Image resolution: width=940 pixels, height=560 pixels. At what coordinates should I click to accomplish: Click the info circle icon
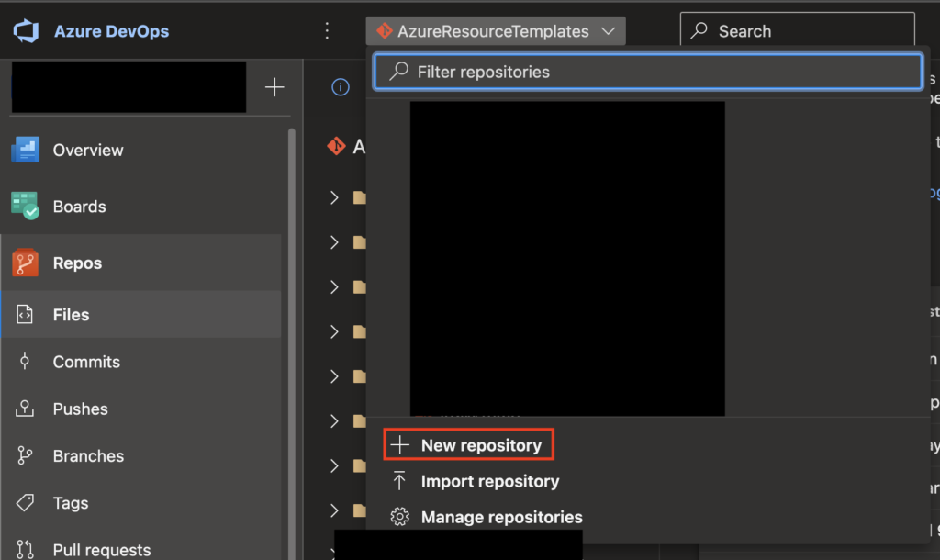341,87
